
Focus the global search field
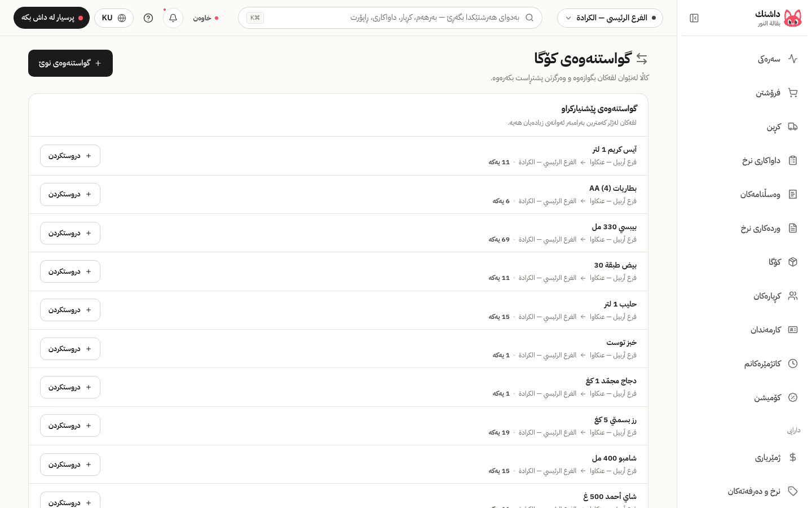(x=390, y=17)
